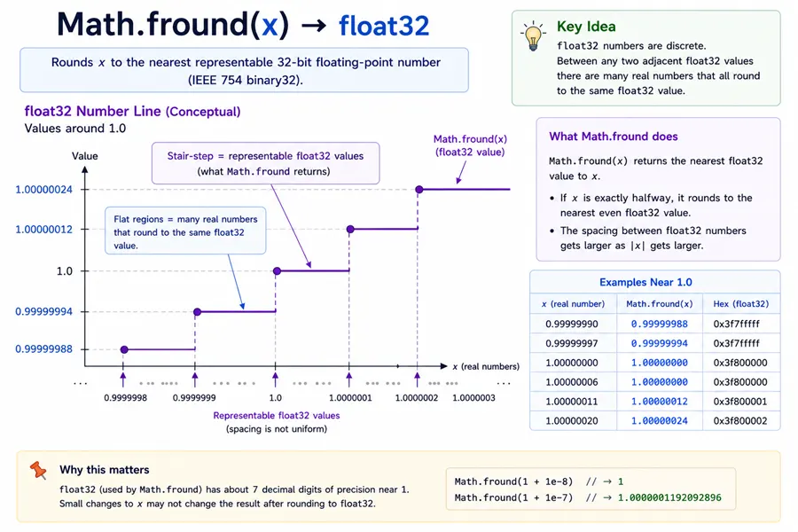
Task: Click the graph dot at level 0.99999994
Action: click(198, 311)
